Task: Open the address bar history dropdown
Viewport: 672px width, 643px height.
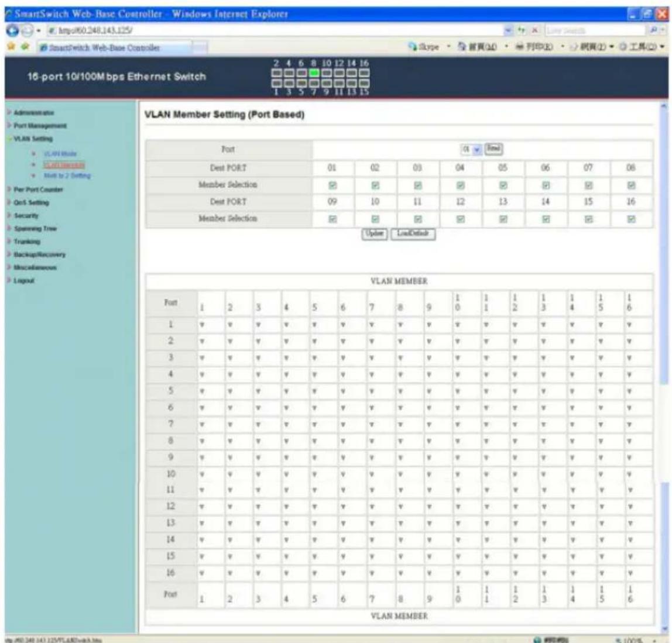Action: [x=508, y=30]
